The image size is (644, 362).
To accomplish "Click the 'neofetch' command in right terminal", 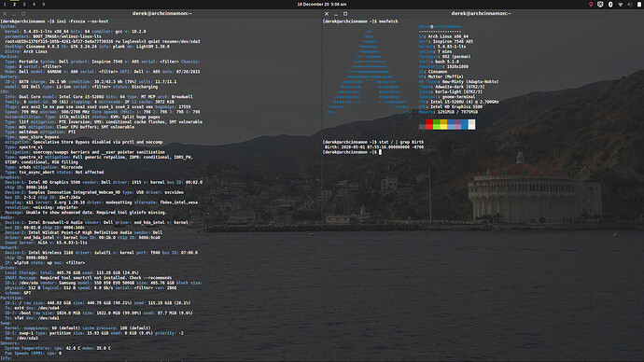I will (x=388, y=21).
